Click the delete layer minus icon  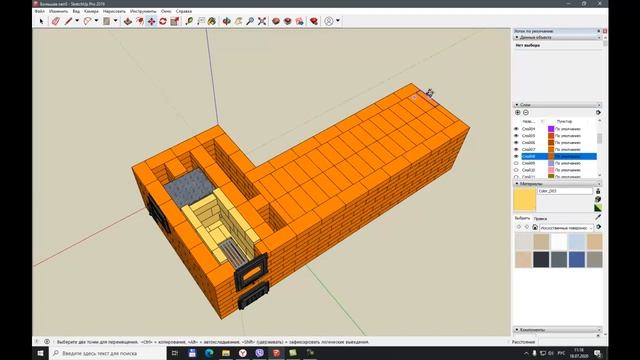point(526,112)
